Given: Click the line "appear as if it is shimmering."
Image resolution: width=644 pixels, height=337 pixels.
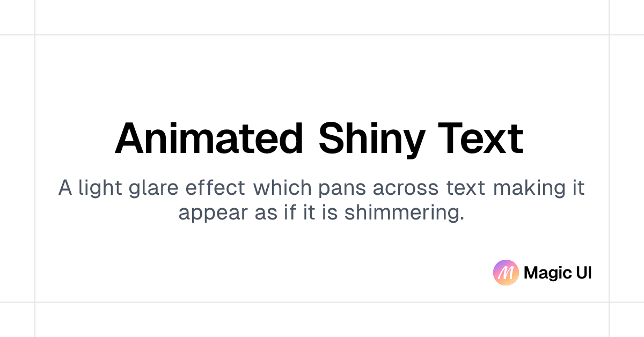Looking at the screenshot, I should click(321, 213).
